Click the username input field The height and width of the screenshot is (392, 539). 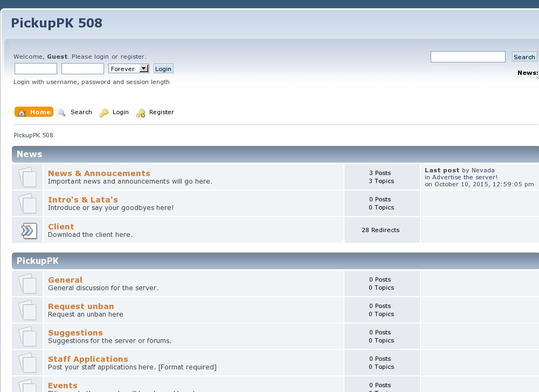(36, 69)
